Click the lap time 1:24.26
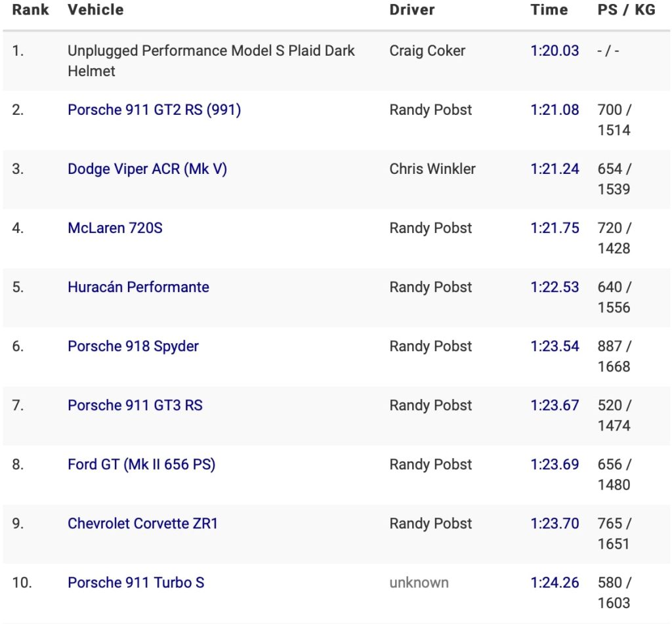Viewport: 672px width, 624px height. click(555, 583)
